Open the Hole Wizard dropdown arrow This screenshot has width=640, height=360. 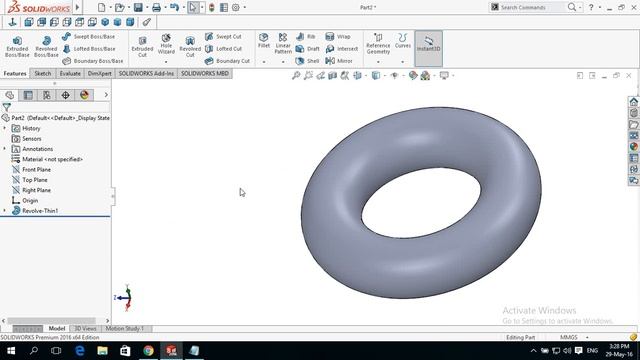[166, 62]
